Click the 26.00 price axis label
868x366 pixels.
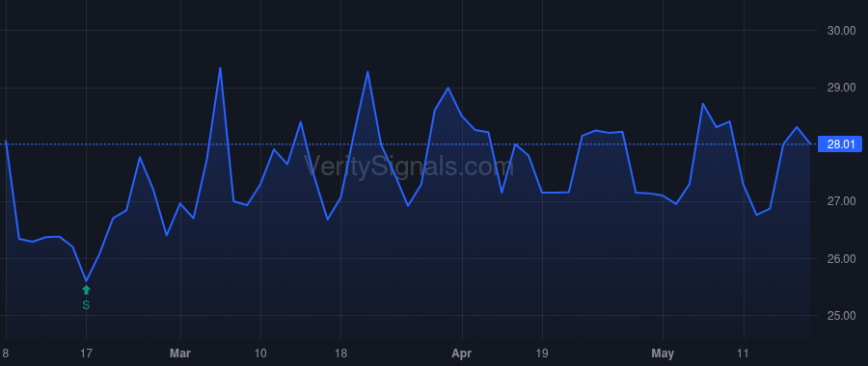click(841, 259)
